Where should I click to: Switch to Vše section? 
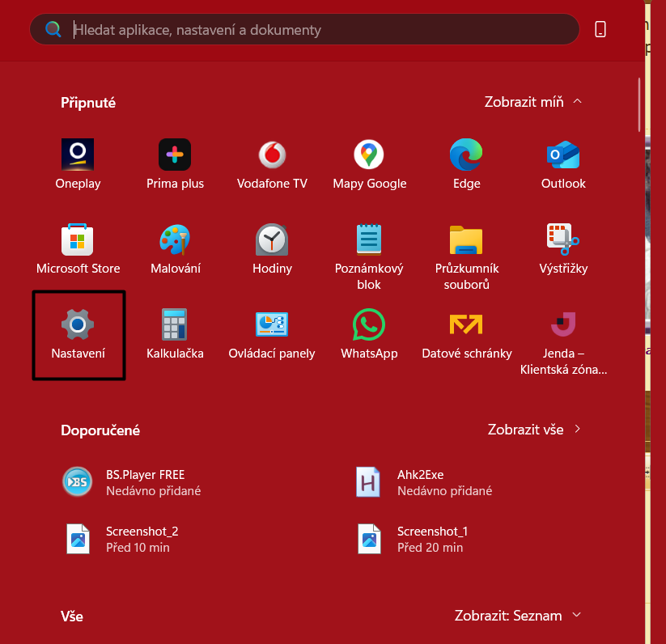[71, 616]
